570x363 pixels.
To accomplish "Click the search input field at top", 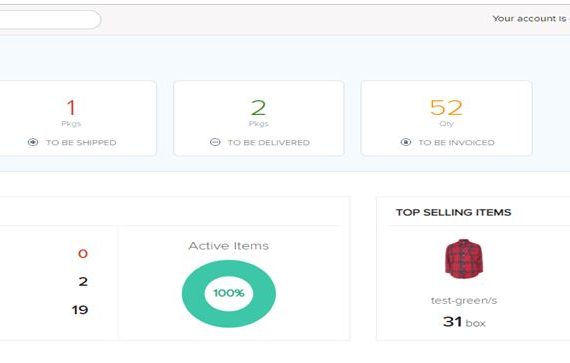I will pyautogui.click(x=50, y=20).
